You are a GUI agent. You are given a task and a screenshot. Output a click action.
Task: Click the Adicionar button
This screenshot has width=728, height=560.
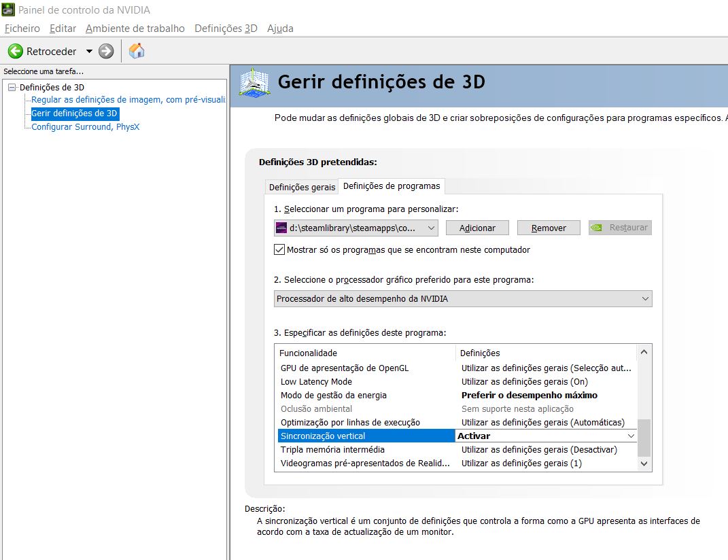click(477, 228)
